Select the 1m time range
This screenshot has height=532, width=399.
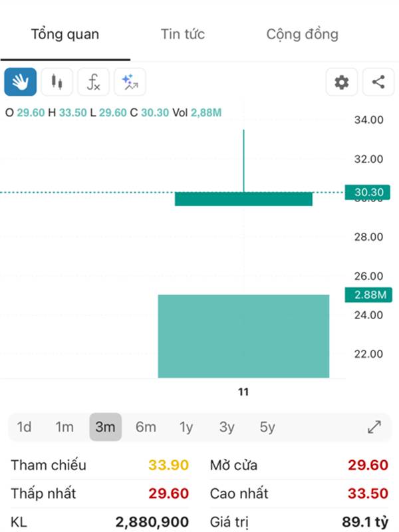click(x=65, y=427)
